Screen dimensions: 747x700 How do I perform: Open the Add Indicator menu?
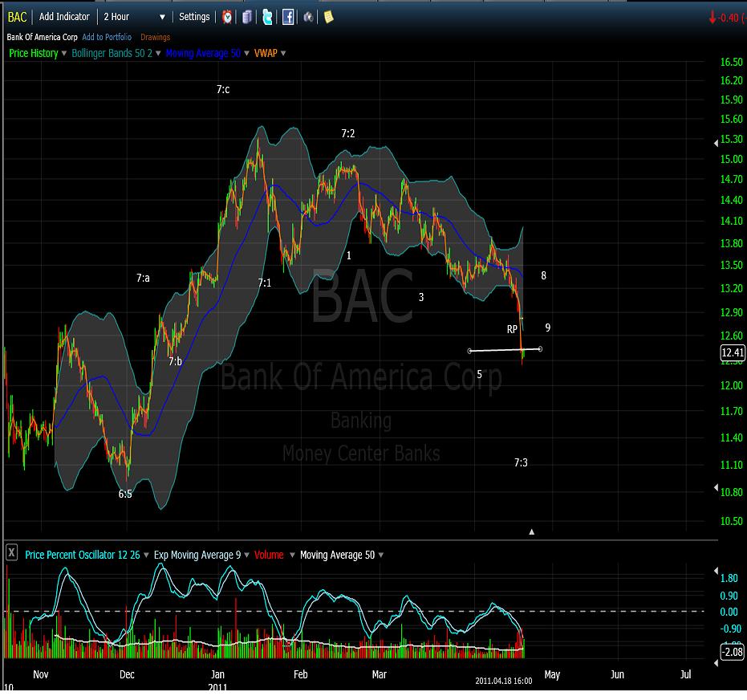pos(64,17)
